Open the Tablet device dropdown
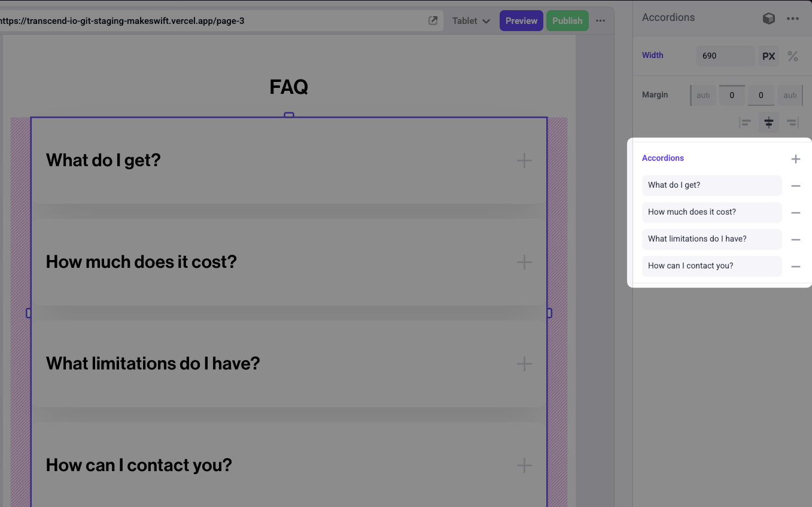 pyautogui.click(x=471, y=21)
